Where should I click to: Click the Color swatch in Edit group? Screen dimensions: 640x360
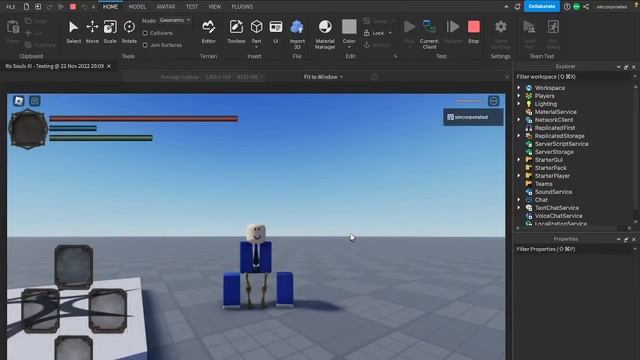pyautogui.click(x=349, y=27)
